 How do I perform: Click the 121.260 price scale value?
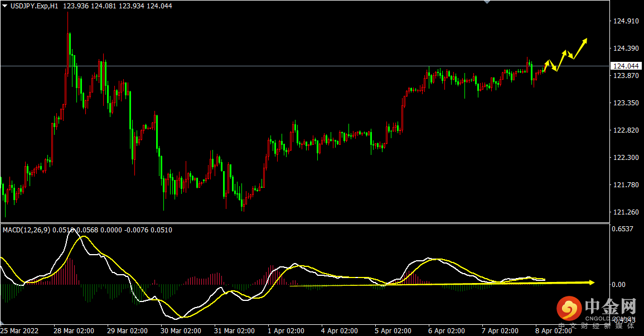pyautogui.click(x=626, y=212)
